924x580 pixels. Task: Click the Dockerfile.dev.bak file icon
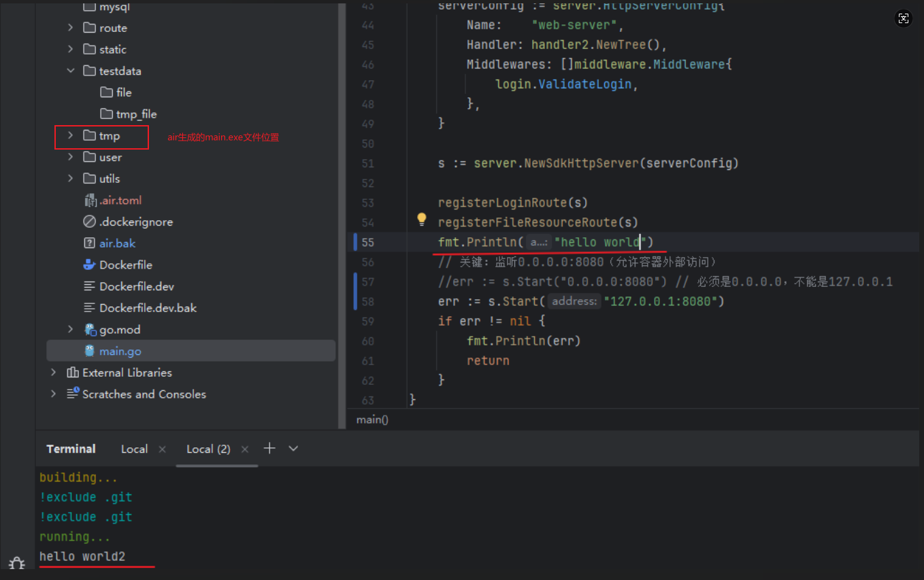(x=89, y=308)
